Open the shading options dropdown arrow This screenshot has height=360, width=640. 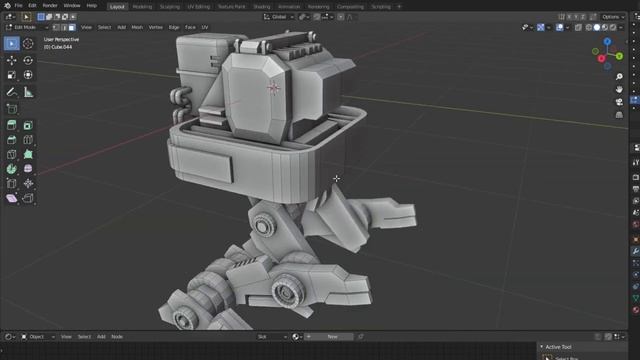(x=621, y=27)
